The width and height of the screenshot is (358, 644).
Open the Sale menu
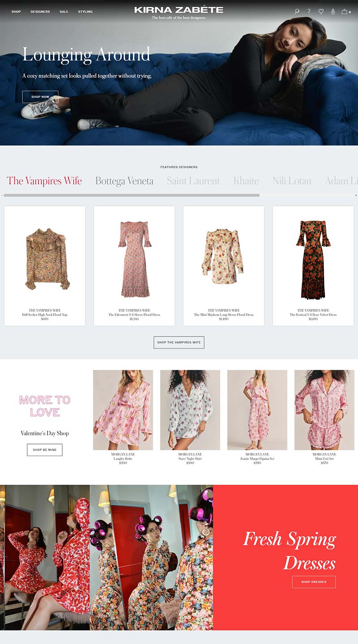point(64,12)
